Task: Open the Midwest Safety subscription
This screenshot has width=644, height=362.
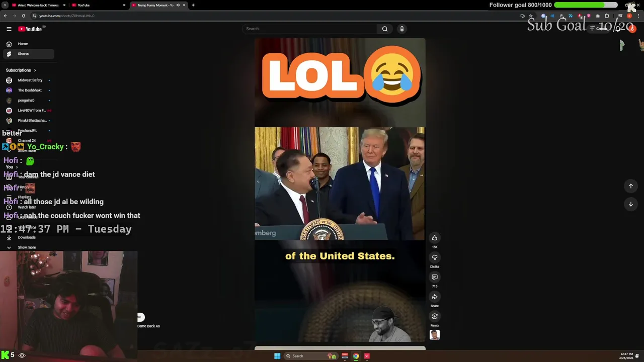Action: click(x=28, y=80)
